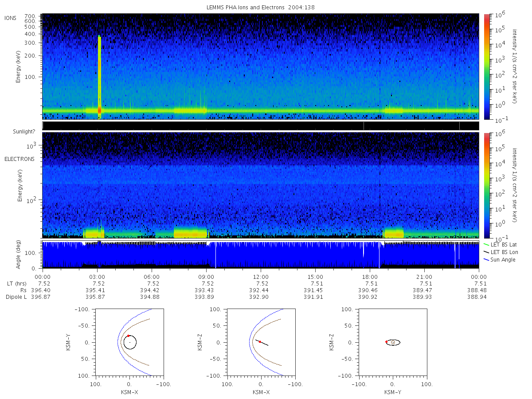Image resolution: width=532 pixels, height=399 pixels.
Task: Click the 12:00 time axis label
Action: point(261,276)
